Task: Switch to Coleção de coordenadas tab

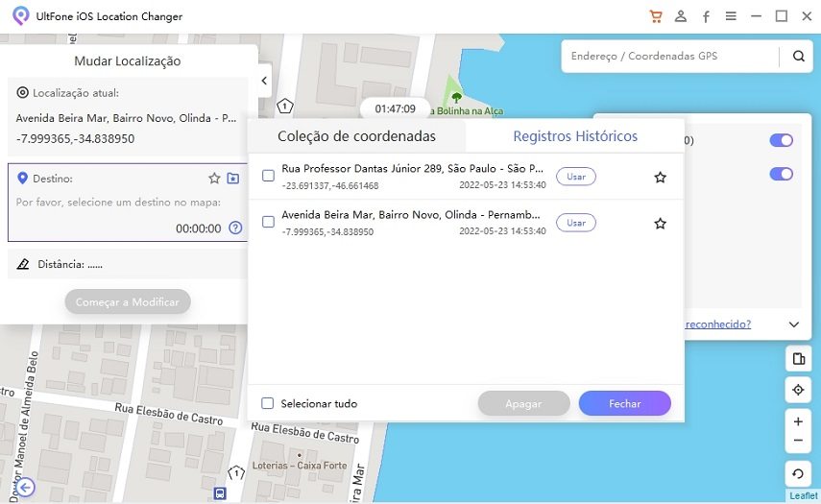Action: 356,136
